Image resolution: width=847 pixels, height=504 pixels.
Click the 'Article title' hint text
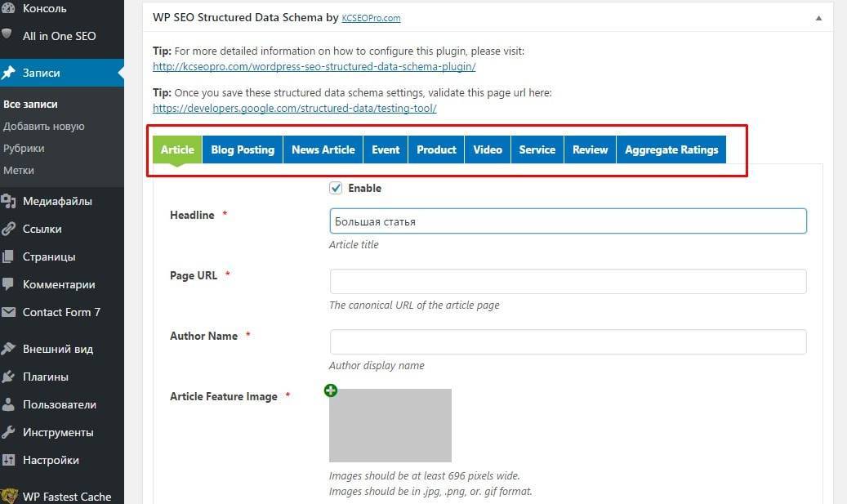354,245
